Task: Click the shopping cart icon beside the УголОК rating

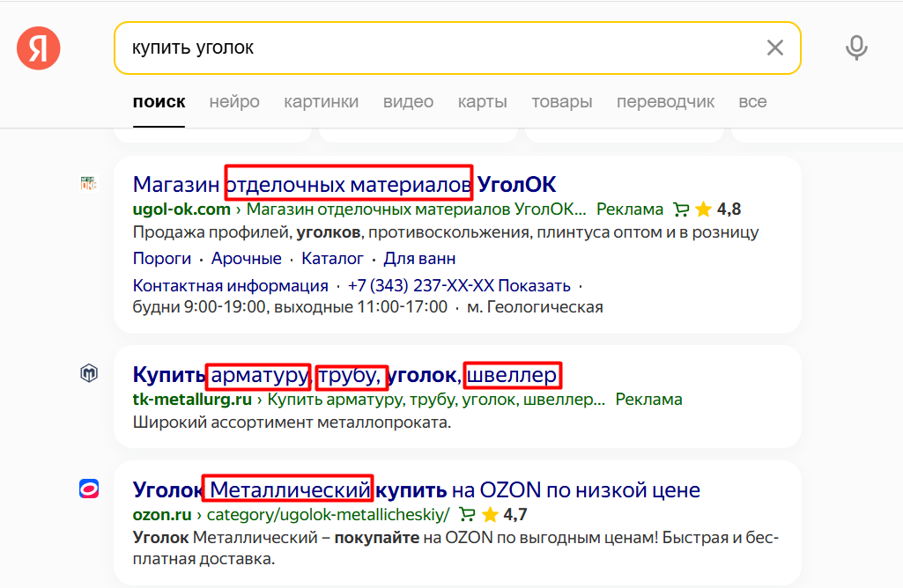Action: (680, 209)
